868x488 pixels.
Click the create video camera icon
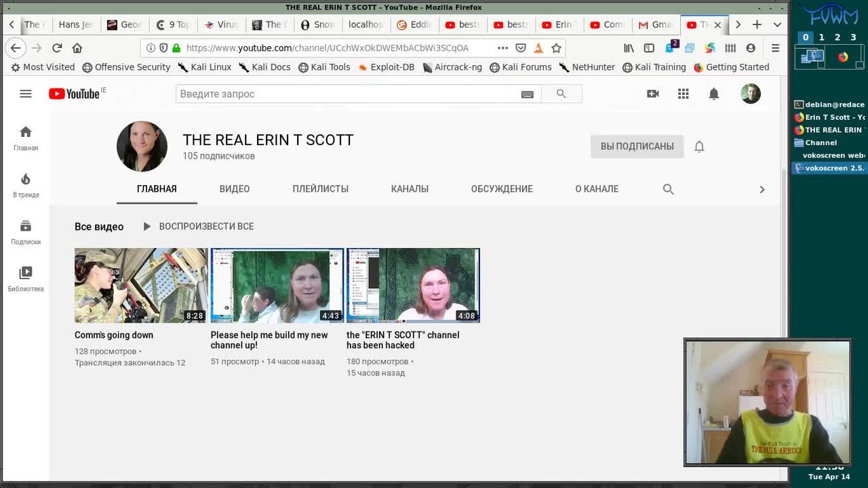(652, 94)
